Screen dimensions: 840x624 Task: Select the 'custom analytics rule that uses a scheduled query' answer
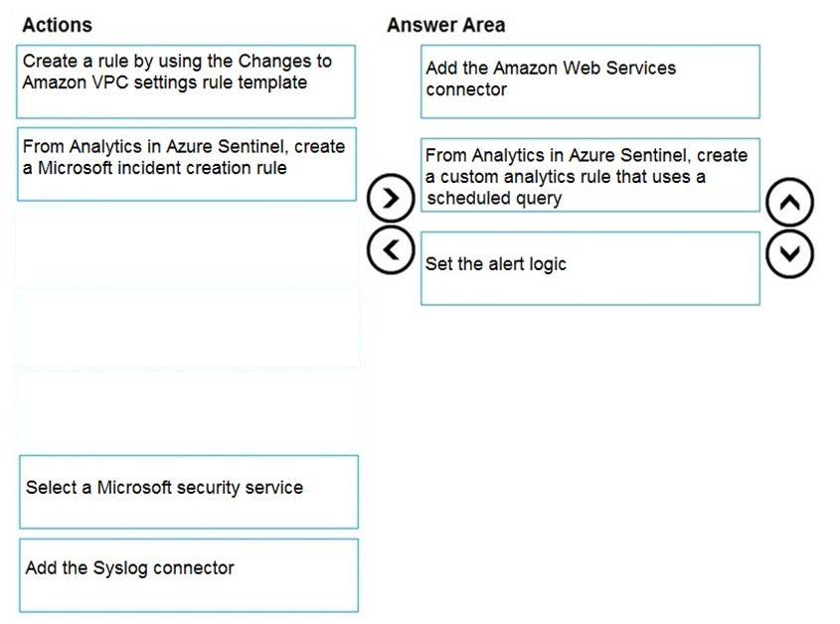pos(590,175)
